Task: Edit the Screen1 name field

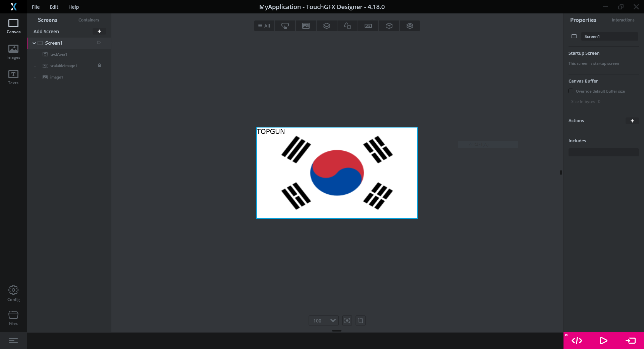Action: (610, 36)
